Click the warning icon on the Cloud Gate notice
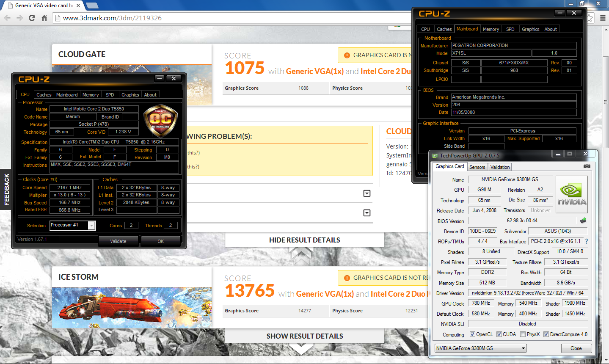 click(x=347, y=55)
